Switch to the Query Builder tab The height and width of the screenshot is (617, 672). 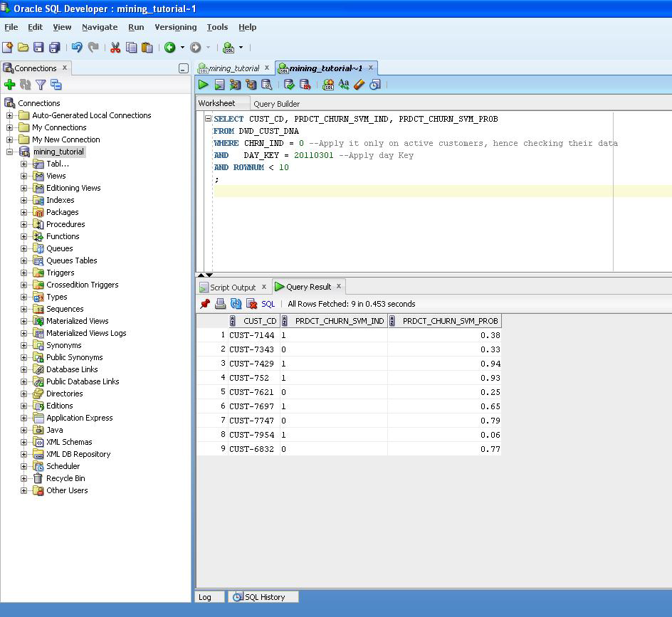[x=276, y=104]
